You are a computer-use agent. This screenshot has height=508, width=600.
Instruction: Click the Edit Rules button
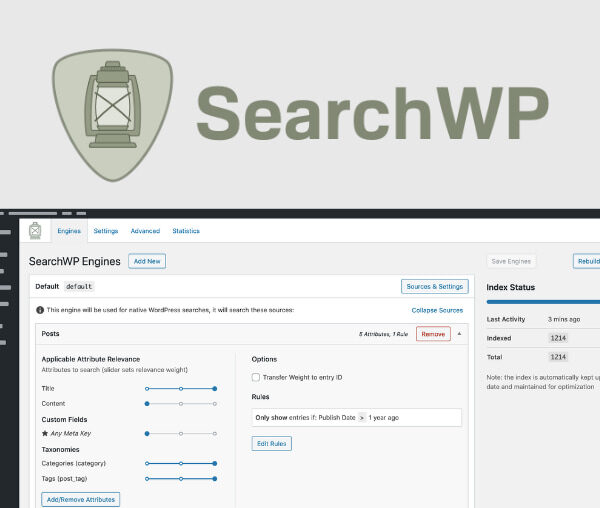(x=272, y=444)
